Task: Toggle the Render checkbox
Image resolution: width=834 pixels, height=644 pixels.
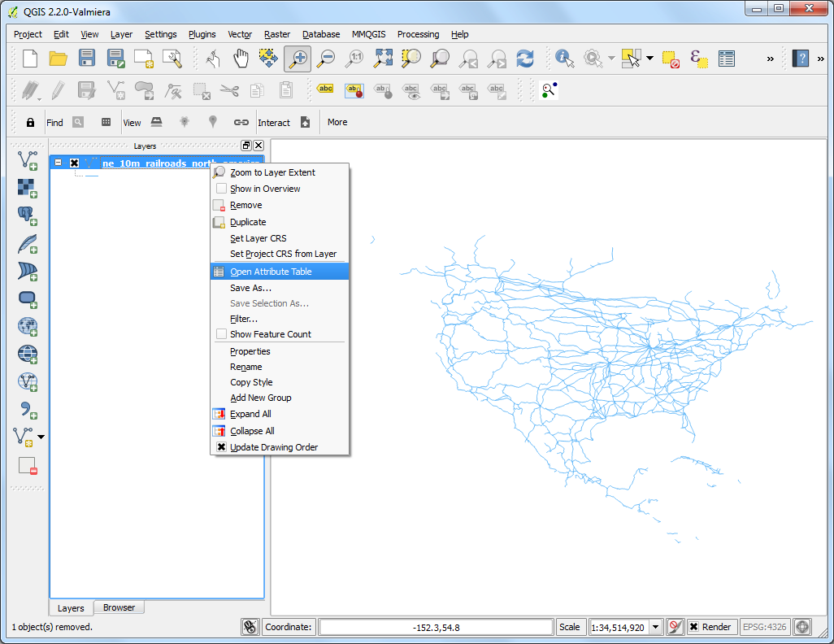Action: click(x=693, y=627)
